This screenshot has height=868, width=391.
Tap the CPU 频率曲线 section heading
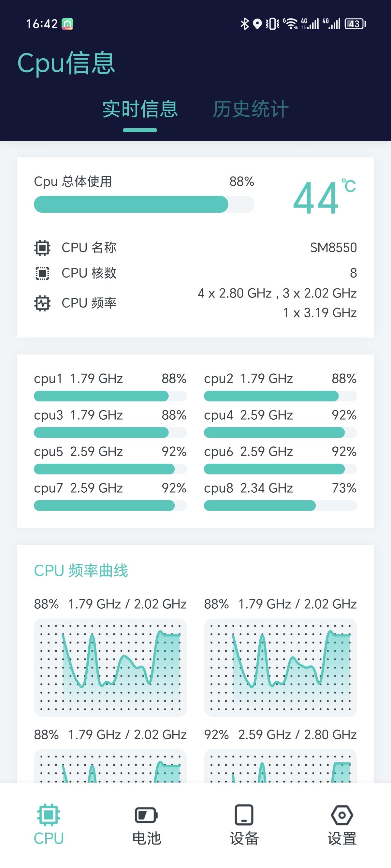click(x=81, y=571)
